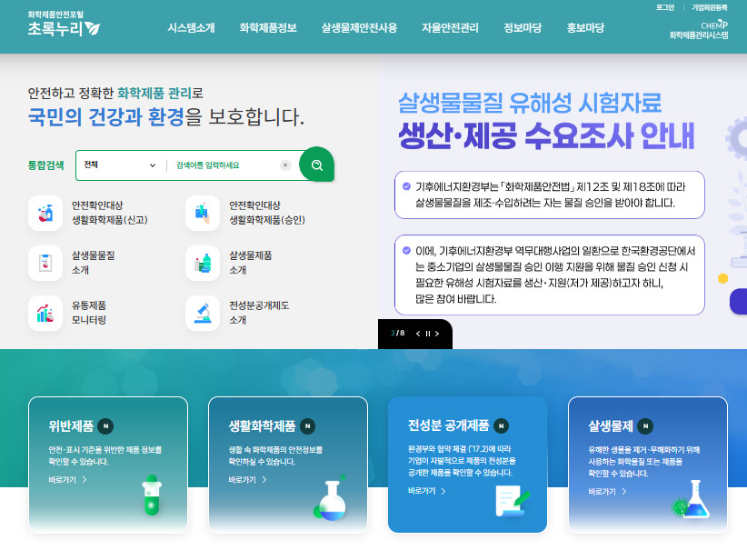Click the 로그인 link
Screen dimensions: 747x560
666,7
